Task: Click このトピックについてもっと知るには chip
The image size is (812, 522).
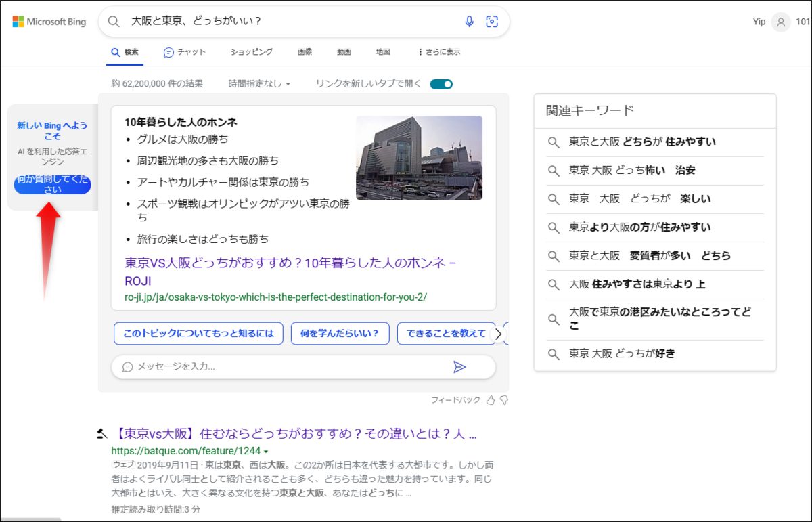Action: pyautogui.click(x=198, y=334)
